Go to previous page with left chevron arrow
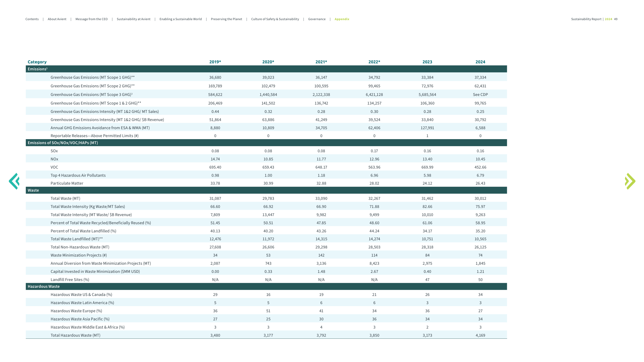644x362 pixels. (14, 181)
